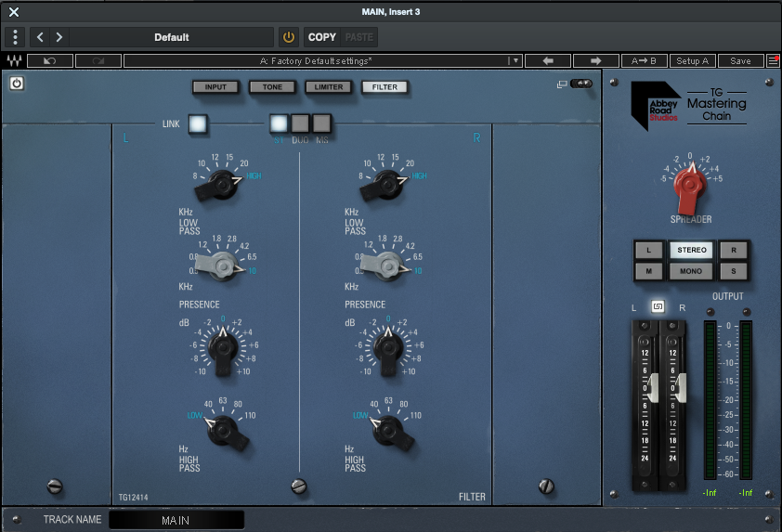Click the TRACK NAME field showing MAIN
The height and width of the screenshot is (532, 782).
point(176,520)
